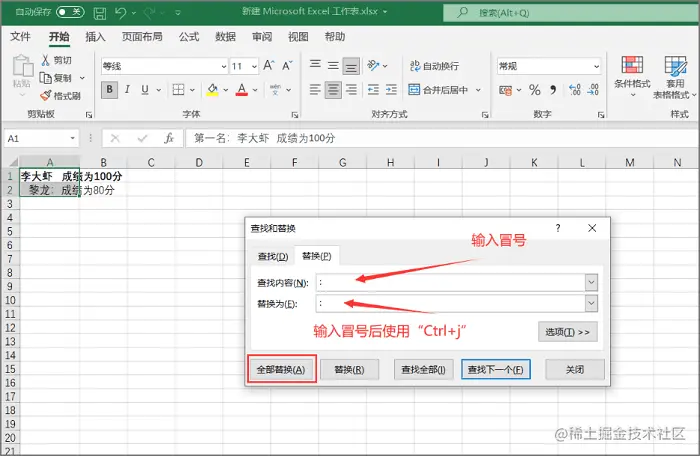Click the phonetic guide 文 icon
This screenshot has width=700, height=456.
pos(275,89)
